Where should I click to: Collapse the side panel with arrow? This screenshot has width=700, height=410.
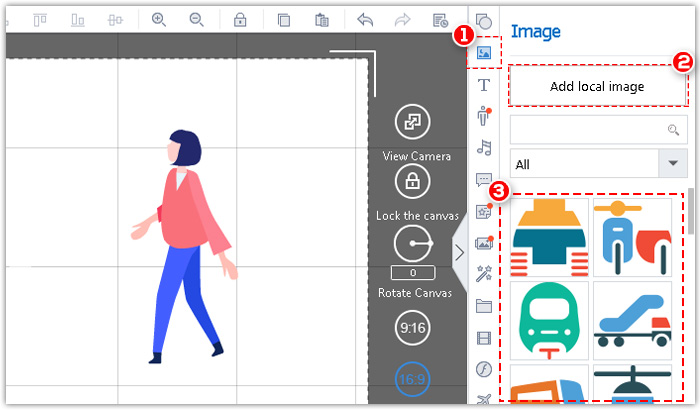[x=459, y=252]
